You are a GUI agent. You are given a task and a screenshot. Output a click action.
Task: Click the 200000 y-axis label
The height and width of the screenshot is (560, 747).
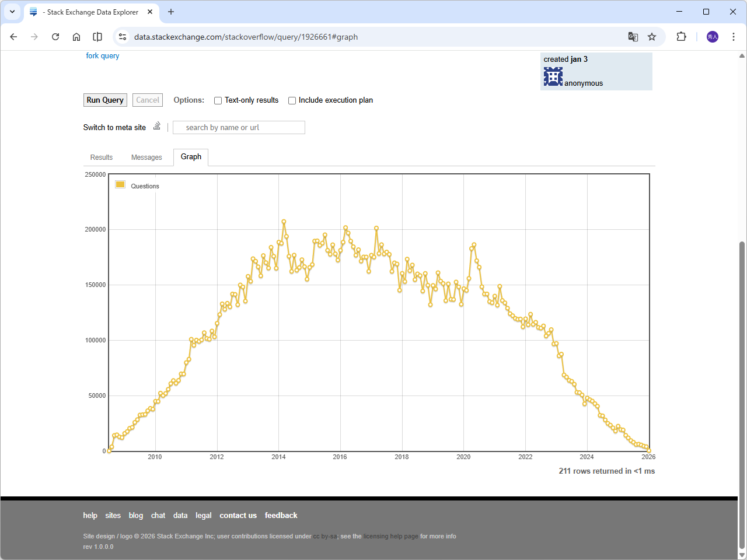[96, 230]
